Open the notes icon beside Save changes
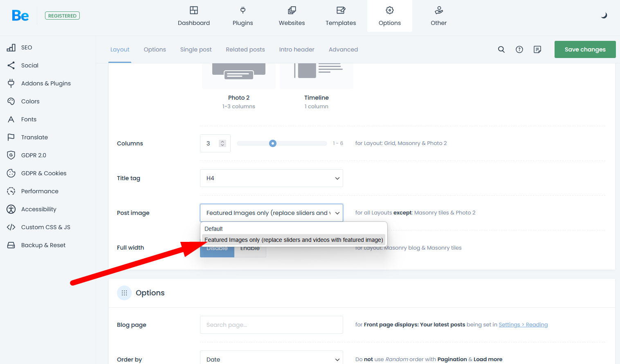620x364 pixels. tap(537, 49)
